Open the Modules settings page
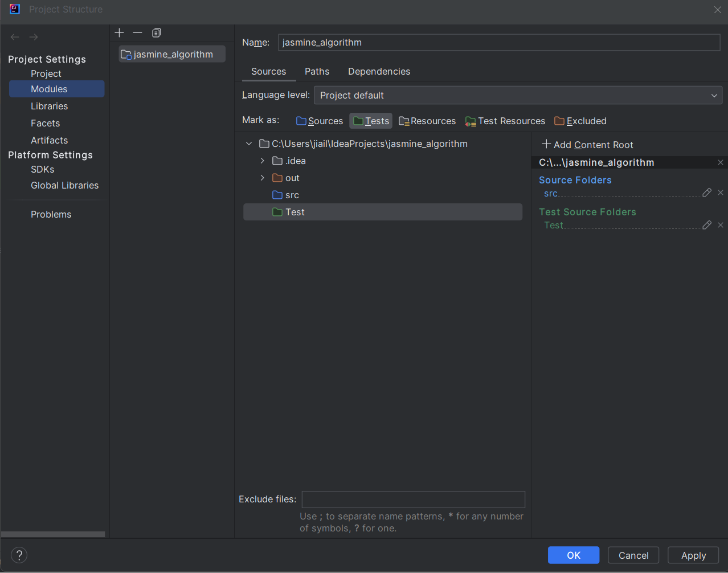 coord(56,89)
